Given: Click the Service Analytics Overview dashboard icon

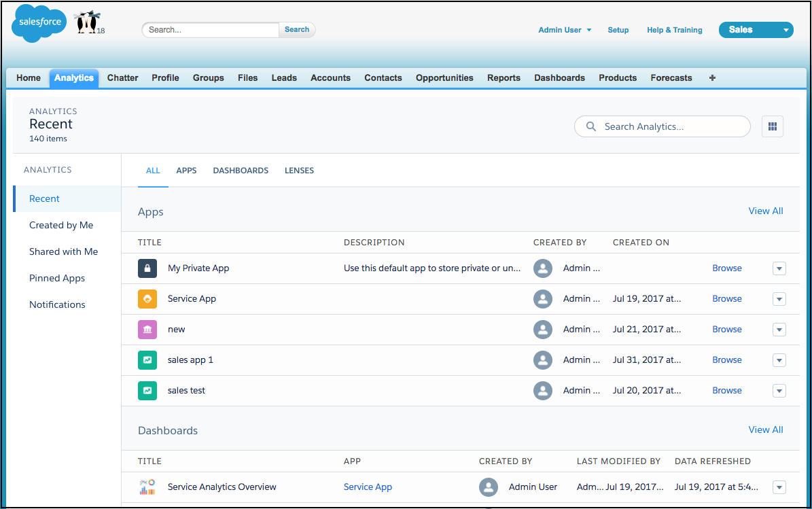Looking at the screenshot, I should [147, 487].
